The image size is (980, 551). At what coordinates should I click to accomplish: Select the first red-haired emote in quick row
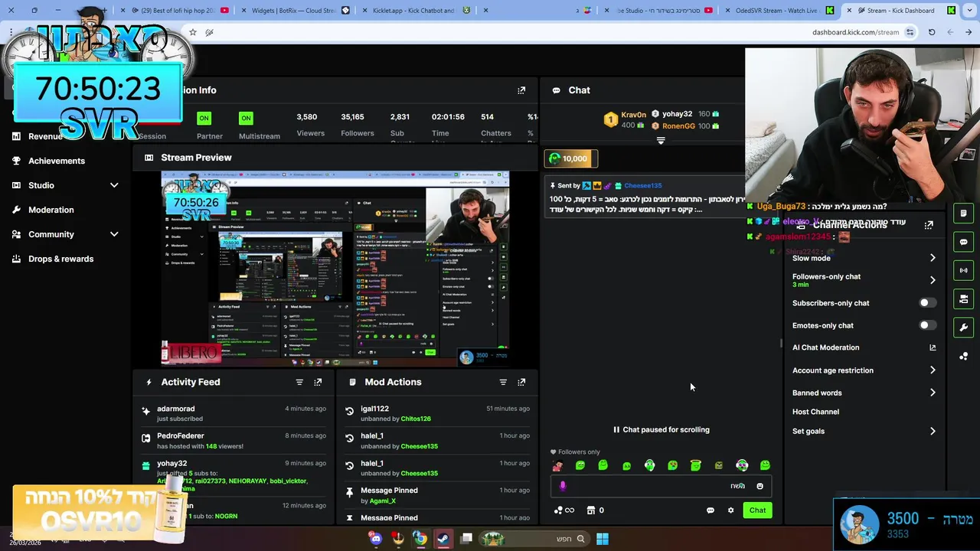(x=557, y=465)
